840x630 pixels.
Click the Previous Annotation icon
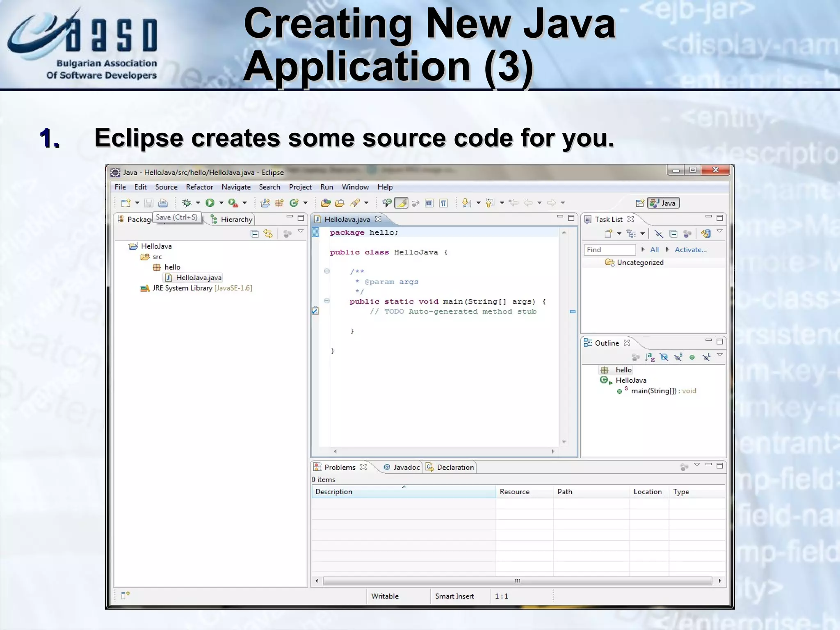click(490, 203)
